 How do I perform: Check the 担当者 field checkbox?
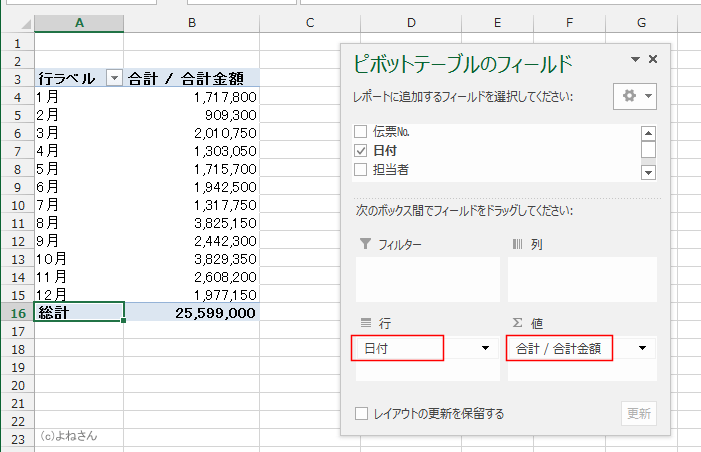coord(361,169)
